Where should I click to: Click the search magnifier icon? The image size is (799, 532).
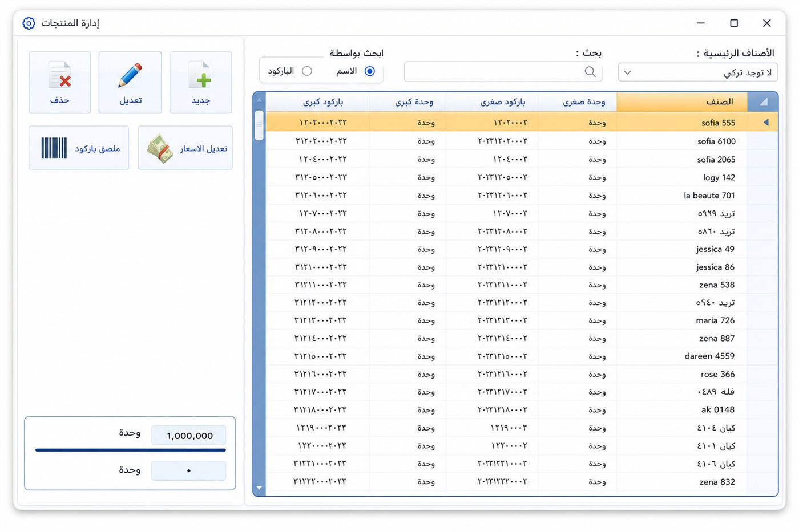pos(590,72)
